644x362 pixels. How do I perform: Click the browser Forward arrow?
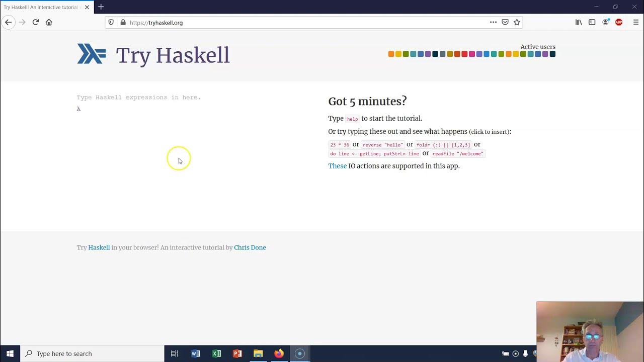22,22
